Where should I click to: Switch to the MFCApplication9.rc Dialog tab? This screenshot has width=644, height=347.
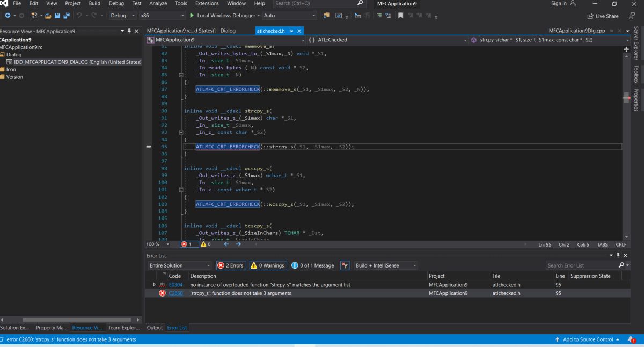[191, 31]
